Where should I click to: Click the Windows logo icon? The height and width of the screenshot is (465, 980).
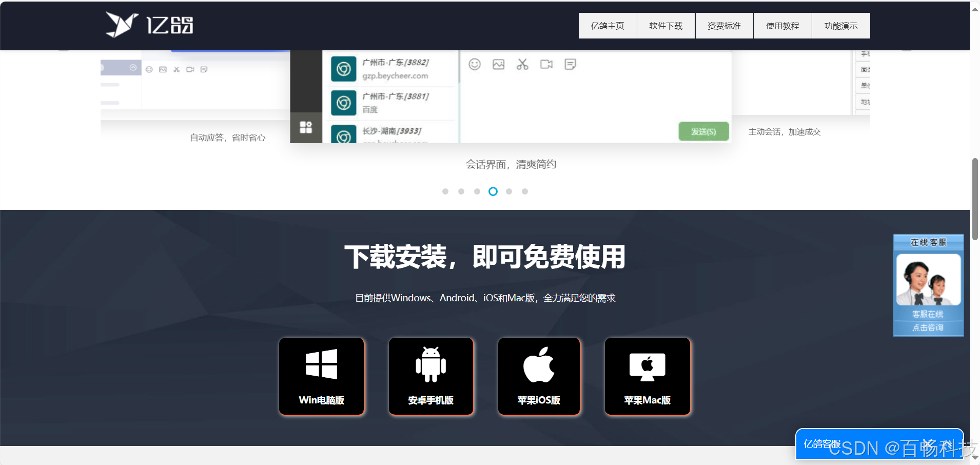(322, 364)
